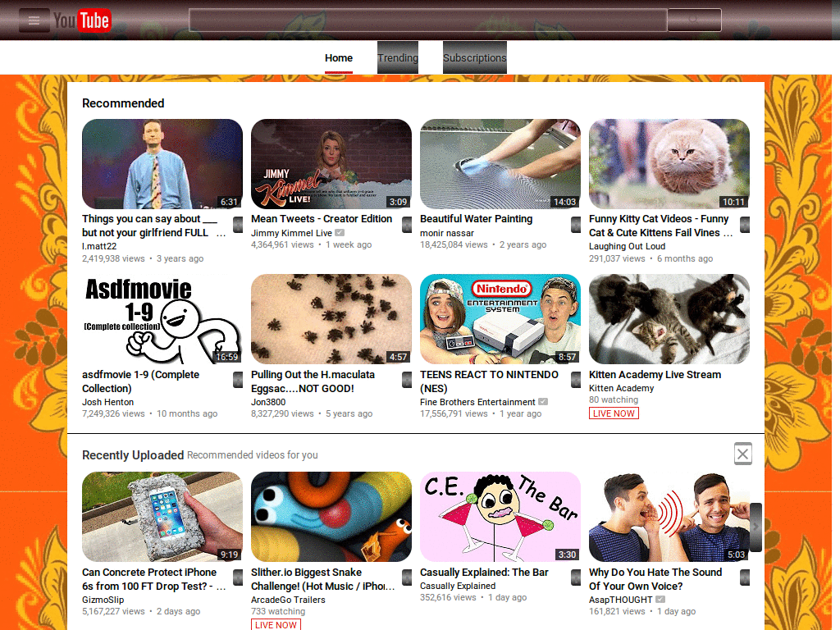Open options menu for Casually Explained: The Bar

[x=576, y=577]
